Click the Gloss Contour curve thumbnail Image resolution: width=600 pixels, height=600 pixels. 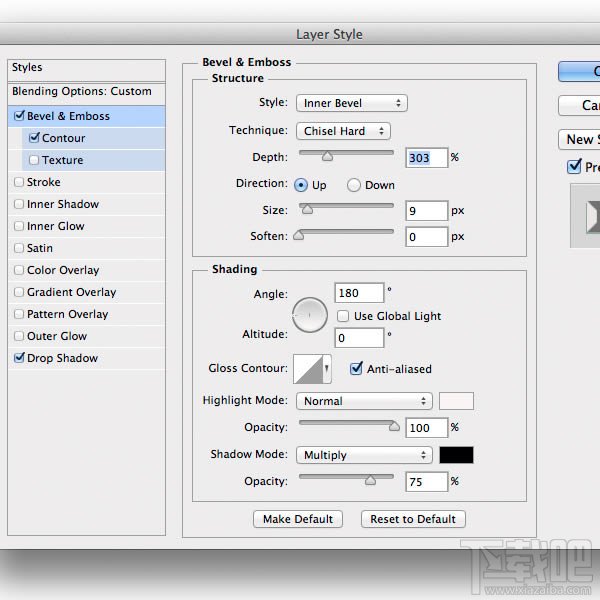click(308, 369)
